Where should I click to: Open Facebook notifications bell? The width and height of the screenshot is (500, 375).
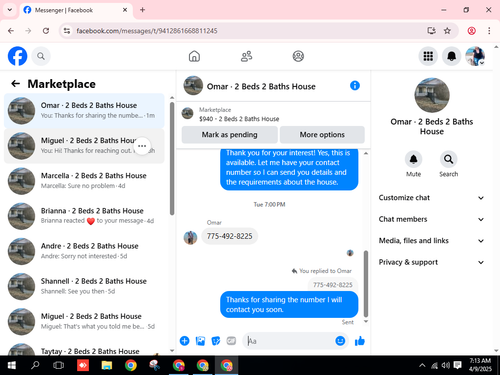[x=451, y=56]
